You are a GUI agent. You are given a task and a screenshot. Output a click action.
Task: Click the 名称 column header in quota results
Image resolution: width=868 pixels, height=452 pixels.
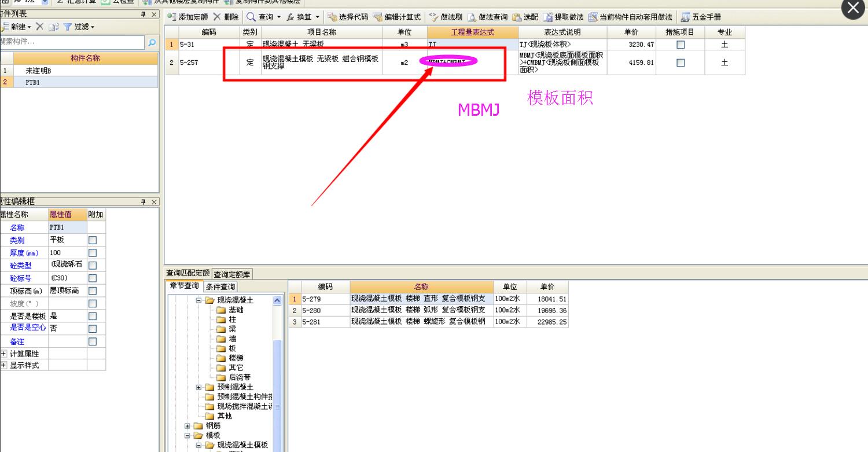pyautogui.click(x=421, y=286)
